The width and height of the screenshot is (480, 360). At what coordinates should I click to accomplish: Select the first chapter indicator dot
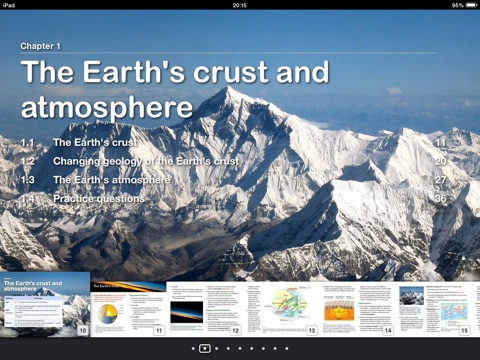(x=193, y=348)
